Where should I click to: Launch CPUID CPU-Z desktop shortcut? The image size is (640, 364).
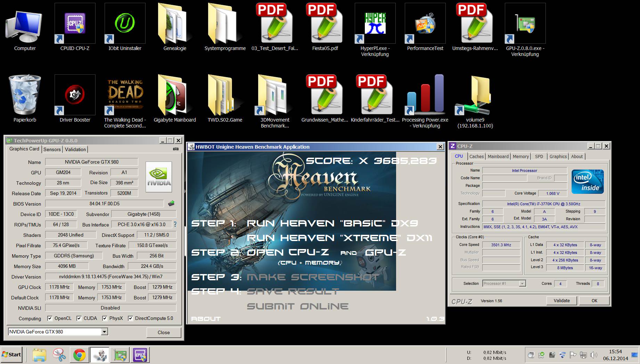75,27
